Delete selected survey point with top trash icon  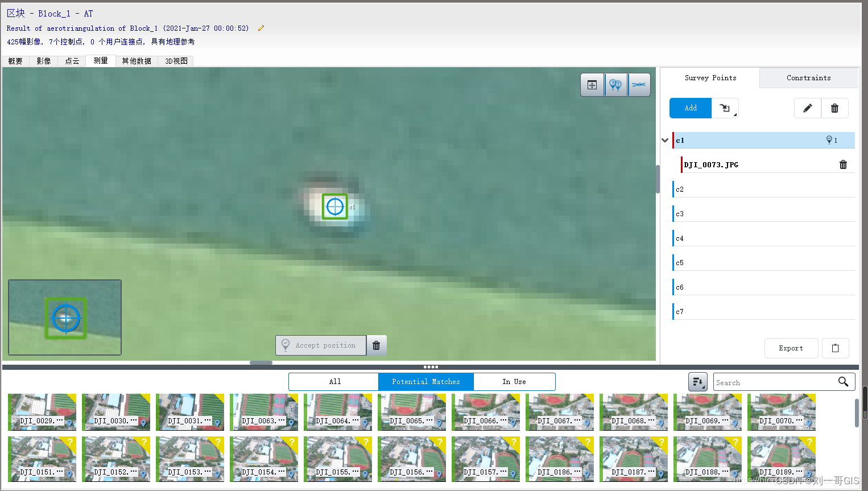click(834, 108)
